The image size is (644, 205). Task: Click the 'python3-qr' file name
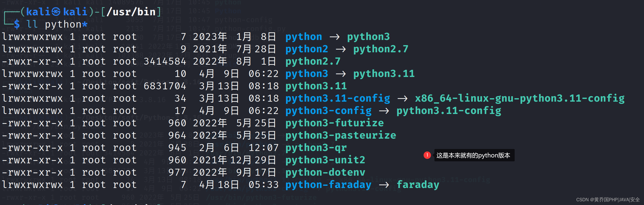[316, 148]
